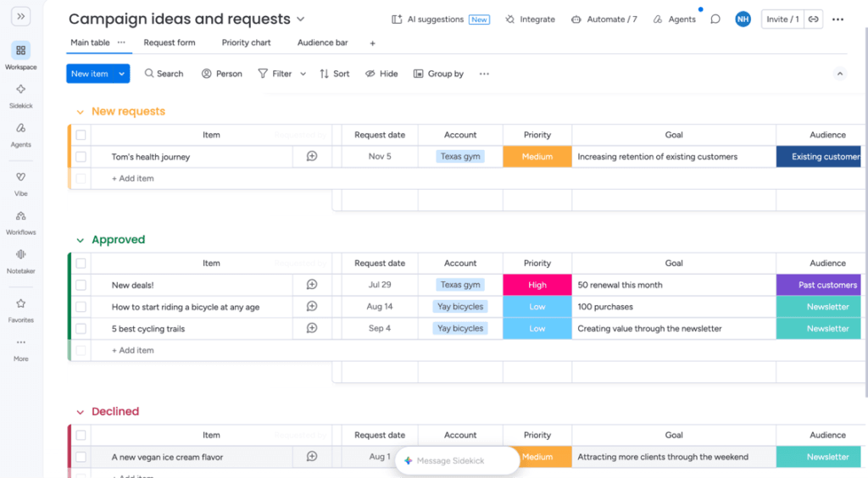This screenshot has height=478, width=868.
Task: Click the Message Sidekick input
Action: pyautogui.click(x=457, y=461)
